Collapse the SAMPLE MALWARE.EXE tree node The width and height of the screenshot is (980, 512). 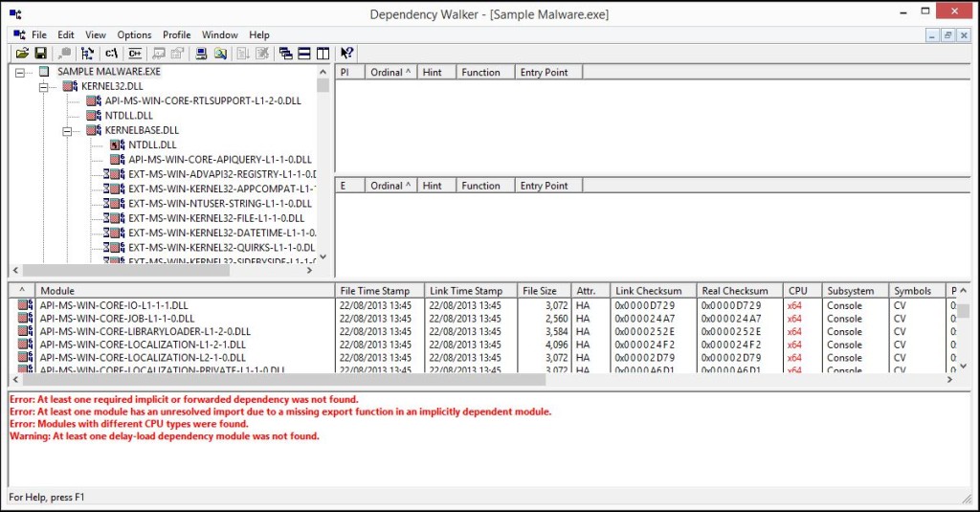[x=20, y=73]
